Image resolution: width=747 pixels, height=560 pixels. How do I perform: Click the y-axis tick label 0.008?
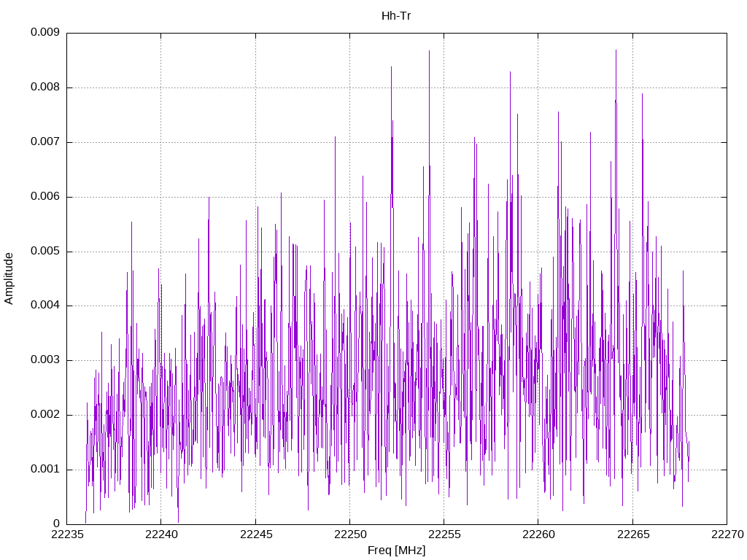[45, 87]
